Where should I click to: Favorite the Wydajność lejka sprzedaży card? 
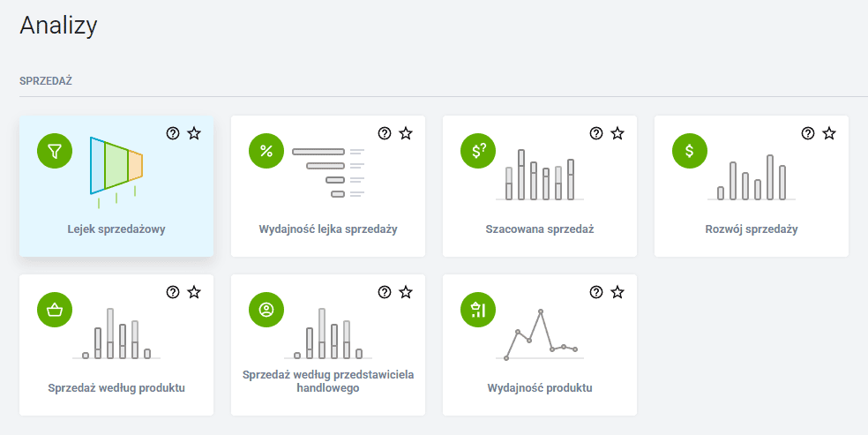click(x=406, y=133)
